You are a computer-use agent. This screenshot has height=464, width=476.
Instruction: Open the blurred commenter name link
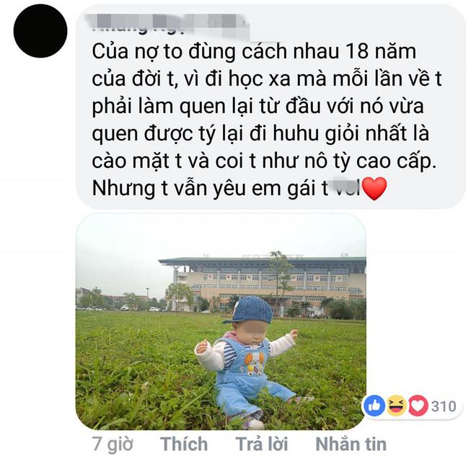point(171,25)
